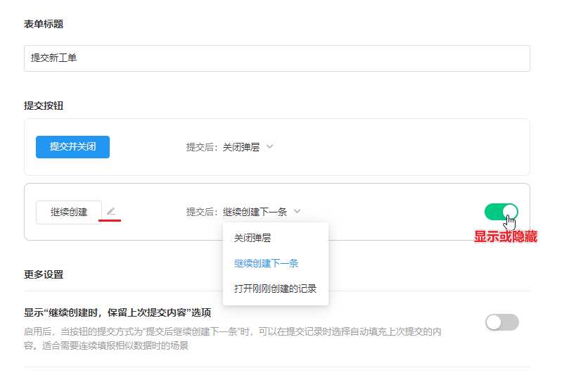Select 继续创建下一条 option in the dropdown list

(x=266, y=263)
